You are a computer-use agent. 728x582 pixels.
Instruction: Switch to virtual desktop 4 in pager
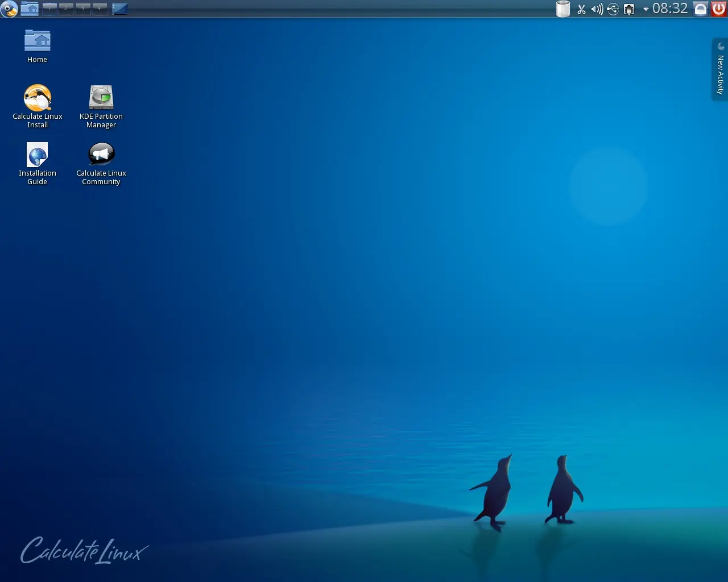point(99,9)
